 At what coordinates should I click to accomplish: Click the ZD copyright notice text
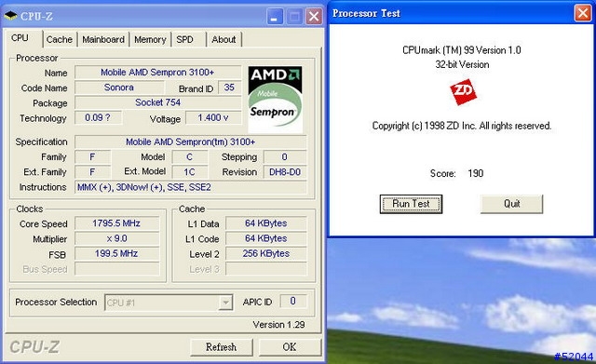pyautogui.click(x=462, y=126)
